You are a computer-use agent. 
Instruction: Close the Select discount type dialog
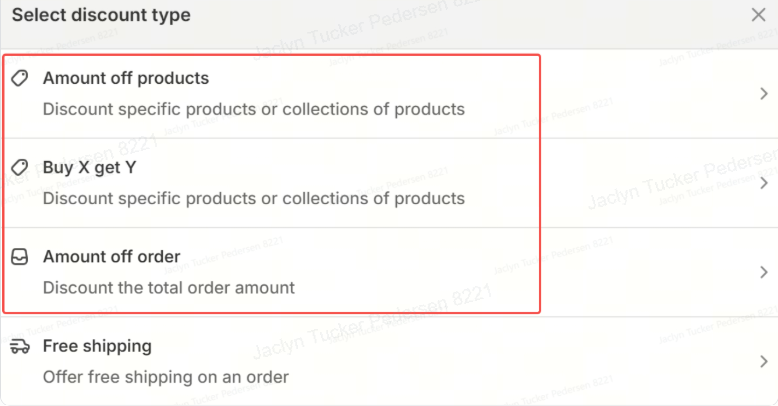(759, 15)
